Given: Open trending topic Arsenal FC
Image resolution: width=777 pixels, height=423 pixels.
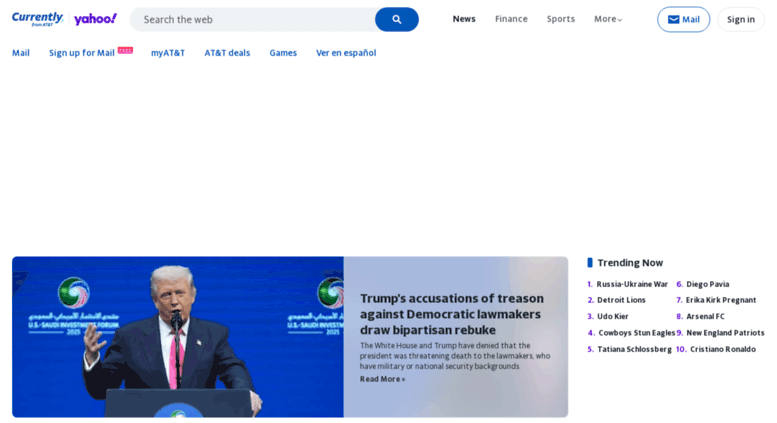Looking at the screenshot, I should 705,316.
